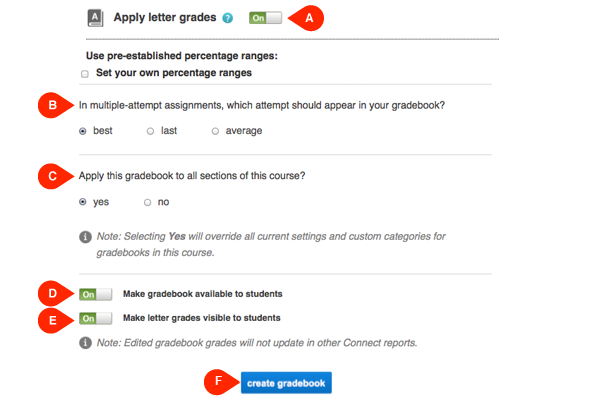
Task: Select "yes" for all course sections
Action: [x=83, y=202]
